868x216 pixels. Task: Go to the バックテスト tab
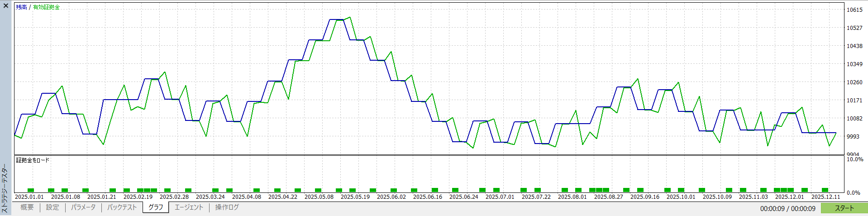pyautogui.click(x=122, y=207)
